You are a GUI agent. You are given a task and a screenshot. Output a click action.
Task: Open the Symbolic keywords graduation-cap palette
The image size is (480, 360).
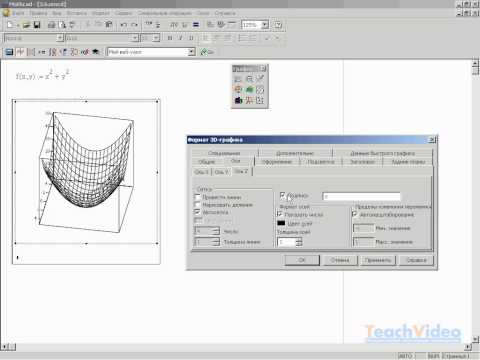pos(96,52)
